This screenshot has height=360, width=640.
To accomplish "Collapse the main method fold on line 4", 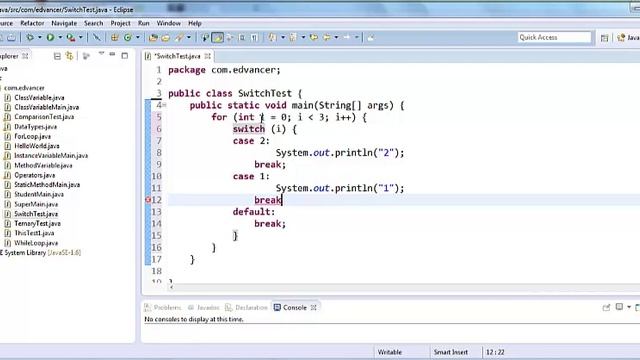I will (x=164, y=105).
